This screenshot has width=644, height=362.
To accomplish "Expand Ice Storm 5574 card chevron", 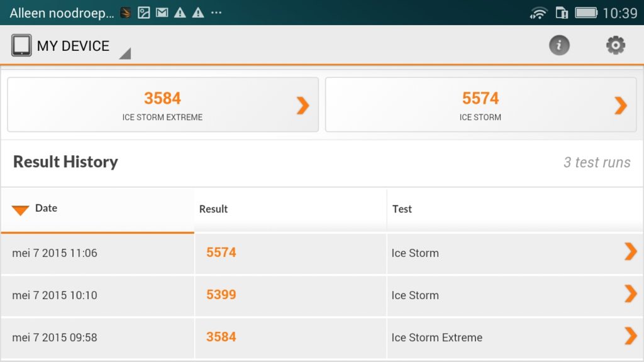I will click(621, 106).
